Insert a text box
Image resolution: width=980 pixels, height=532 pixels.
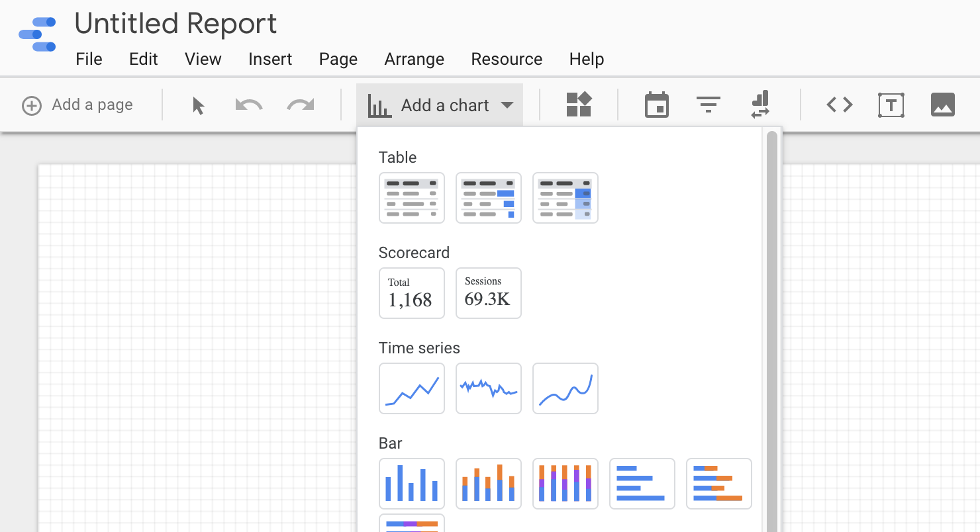(891, 105)
